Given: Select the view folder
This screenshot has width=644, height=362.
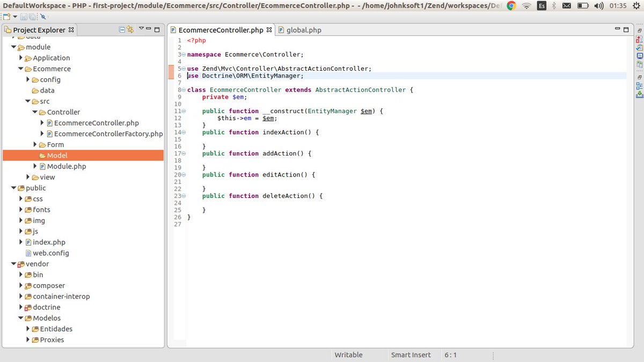Looking at the screenshot, I should [47, 177].
